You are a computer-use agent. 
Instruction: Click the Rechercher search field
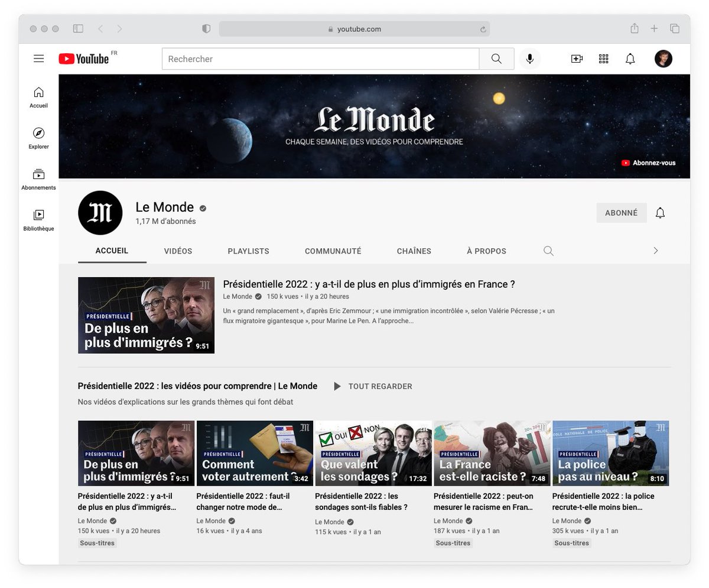click(320, 59)
